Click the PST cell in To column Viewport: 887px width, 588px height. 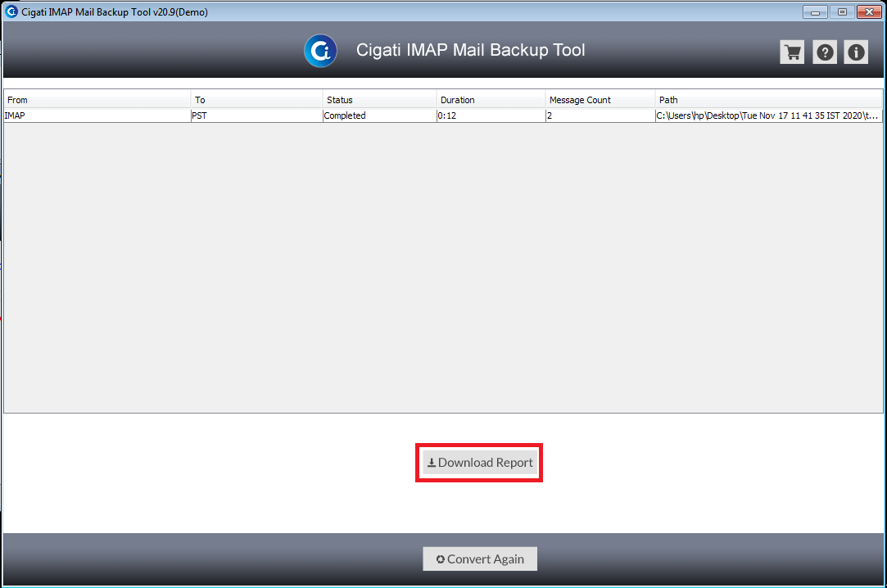pos(257,115)
